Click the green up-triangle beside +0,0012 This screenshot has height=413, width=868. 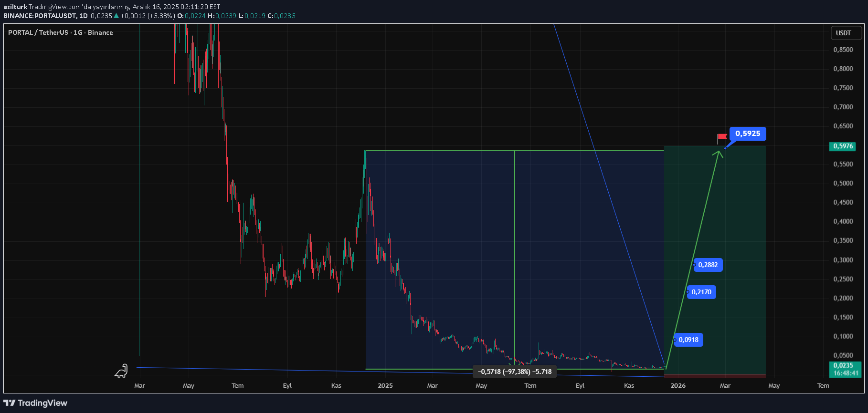click(116, 16)
